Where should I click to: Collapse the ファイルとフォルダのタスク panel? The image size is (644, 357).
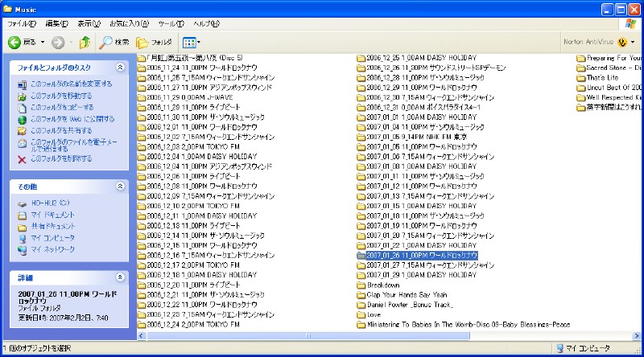click(120, 68)
